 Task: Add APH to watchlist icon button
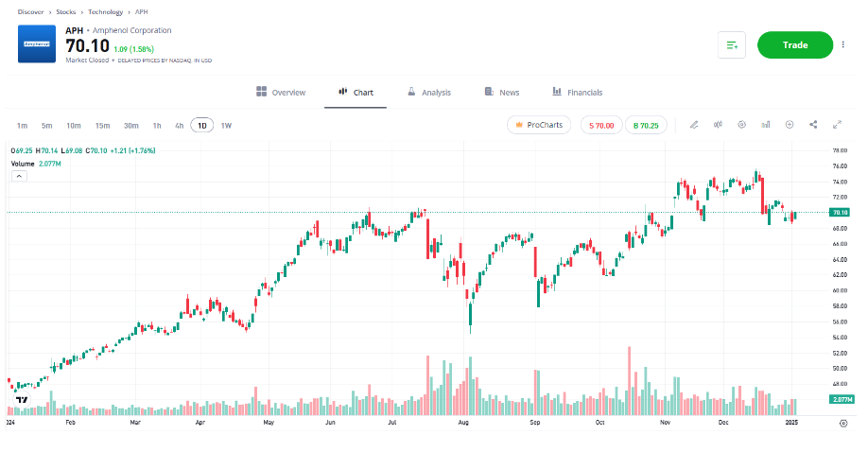pos(732,44)
